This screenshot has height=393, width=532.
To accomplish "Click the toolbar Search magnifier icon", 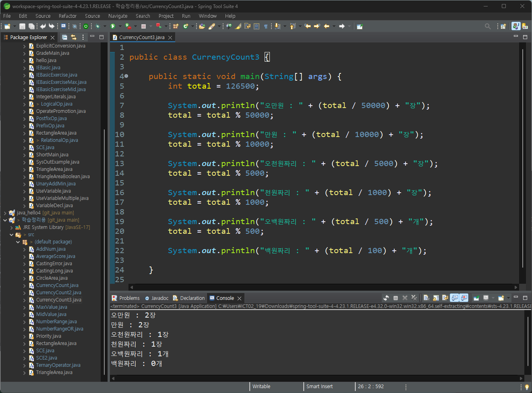I will pyautogui.click(x=488, y=26).
